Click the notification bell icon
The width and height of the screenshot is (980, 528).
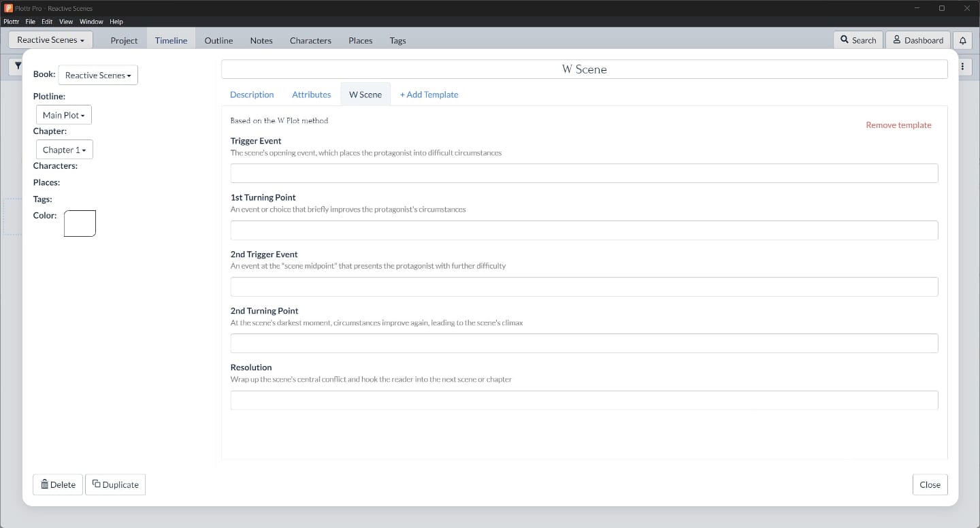click(x=962, y=40)
